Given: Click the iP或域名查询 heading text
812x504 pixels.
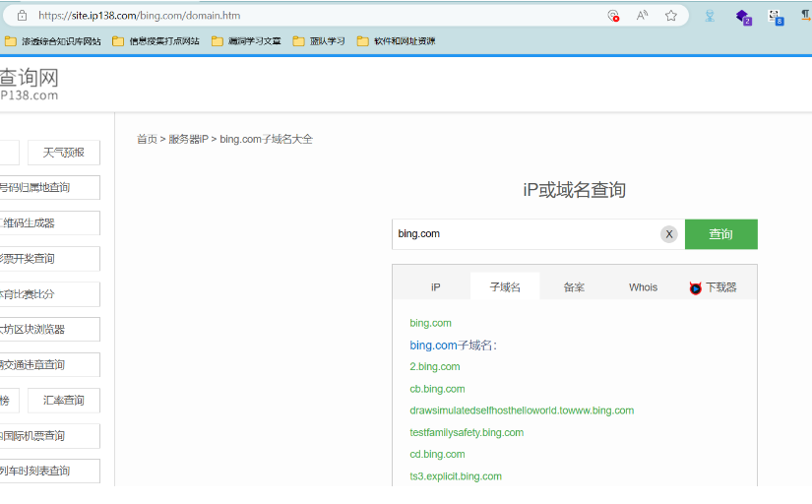Looking at the screenshot, I should (574, 190).
